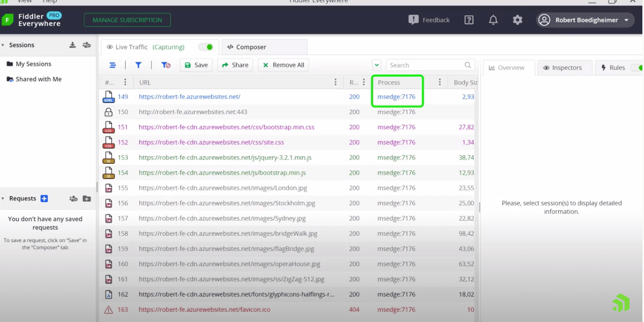Screen dimensions: 644x322
Task: Select the bridgeWalk.jpg URL row
Action: [228, 234]
